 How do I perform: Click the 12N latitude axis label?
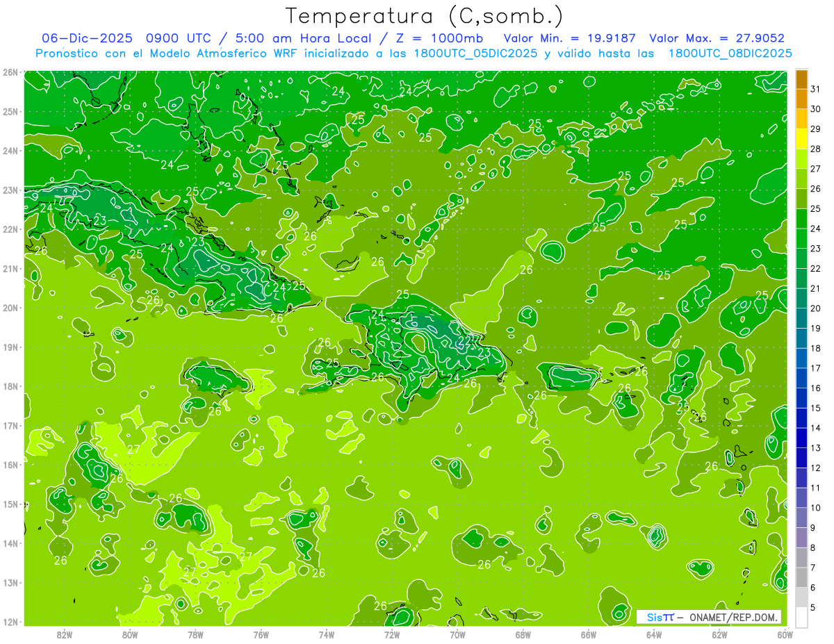pos(10,622)
